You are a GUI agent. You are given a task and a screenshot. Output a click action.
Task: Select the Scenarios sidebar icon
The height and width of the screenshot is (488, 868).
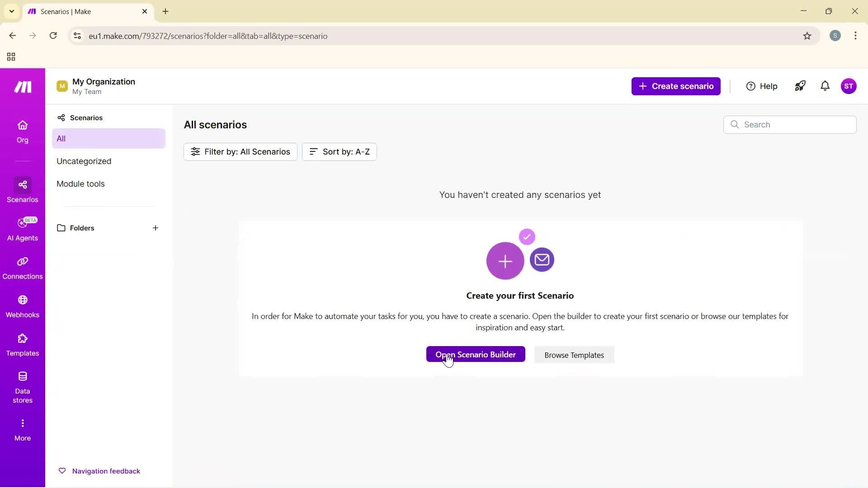coord(22,190)
